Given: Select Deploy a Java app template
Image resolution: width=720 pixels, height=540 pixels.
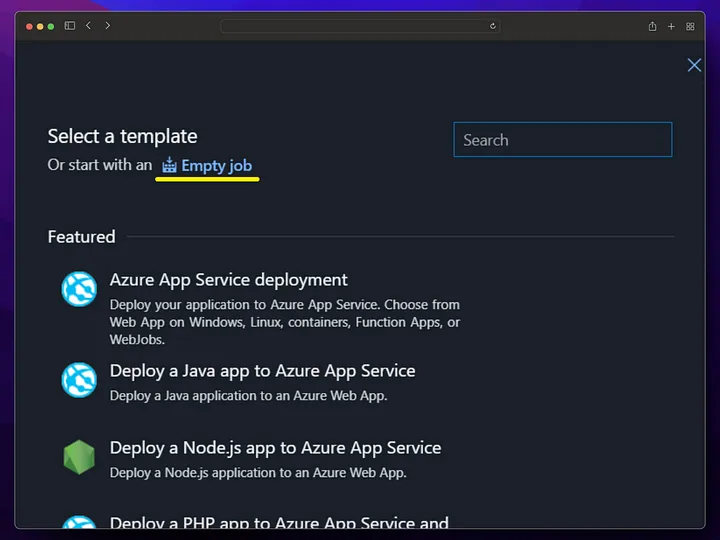Looking at the screenshot, I should click(262, 371).
